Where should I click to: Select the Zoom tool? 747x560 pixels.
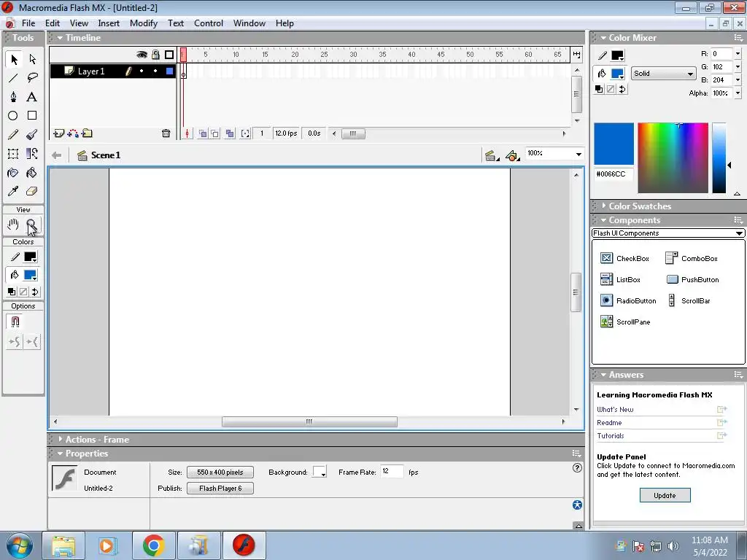(32, 225)
